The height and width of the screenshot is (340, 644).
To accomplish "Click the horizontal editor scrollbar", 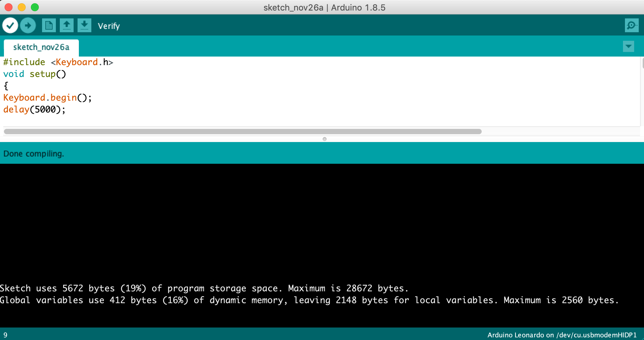I will 242,132.
